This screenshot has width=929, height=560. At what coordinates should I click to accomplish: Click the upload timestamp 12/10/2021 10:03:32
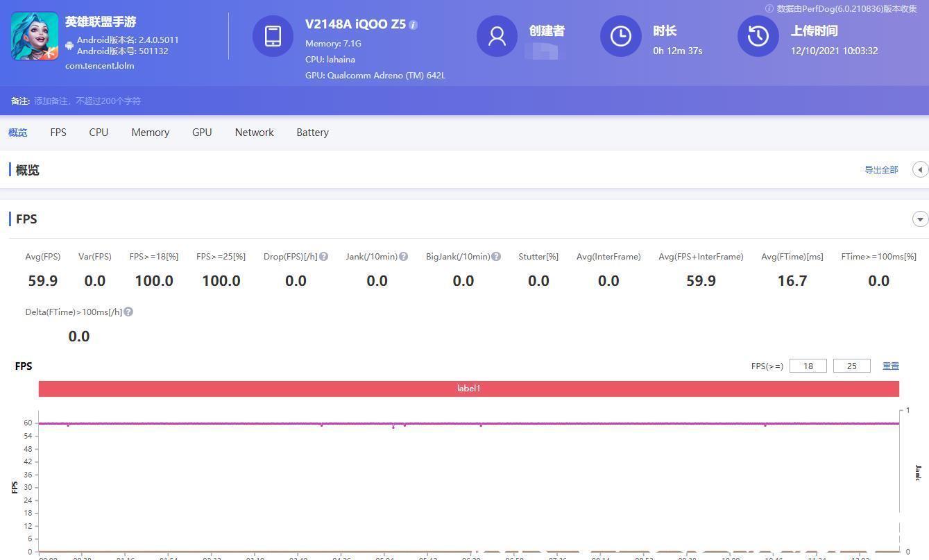[x=835, y=51]
